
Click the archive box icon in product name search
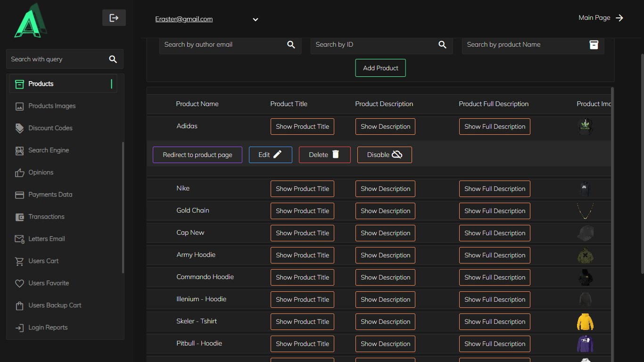pos(594,45)
